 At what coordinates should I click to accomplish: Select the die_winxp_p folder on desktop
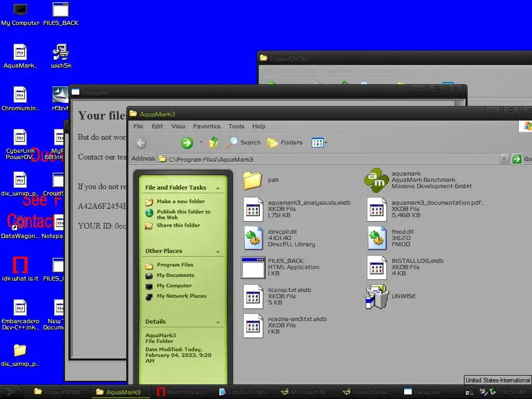[x=20, y=355]
